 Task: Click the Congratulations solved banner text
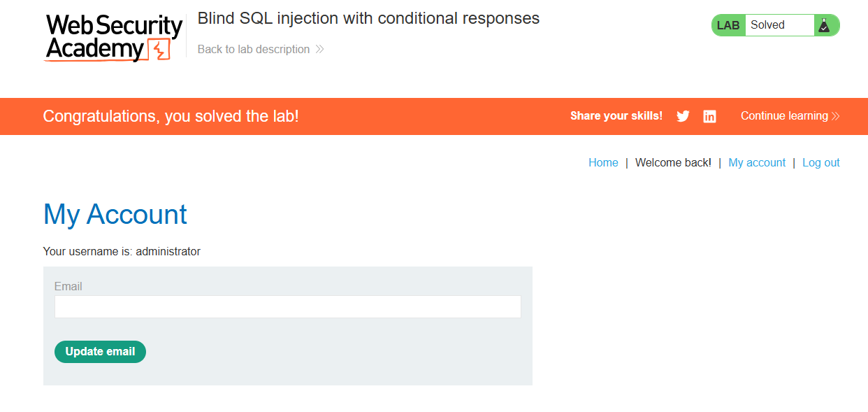point(171,116)
